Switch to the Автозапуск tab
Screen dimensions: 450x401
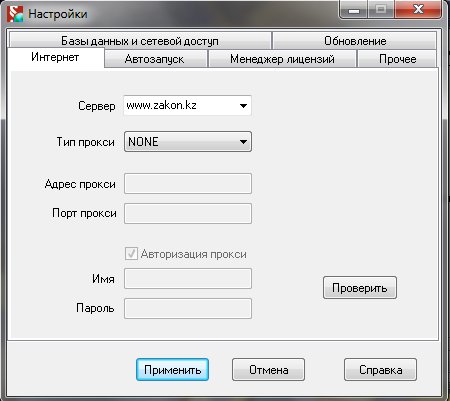click(x=155, y=59)
